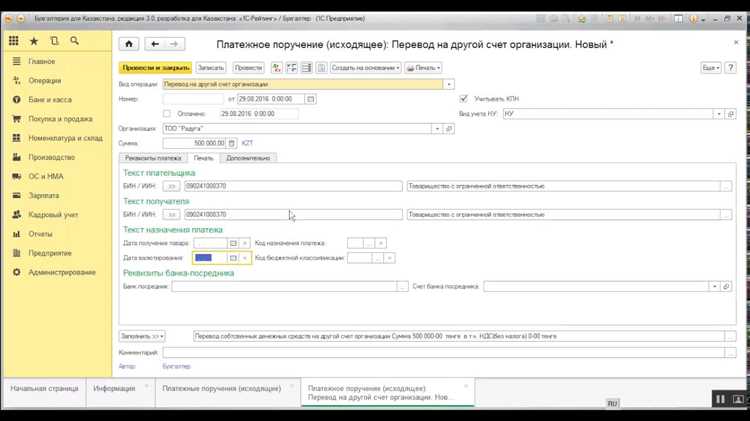Open calendar picker next to document date
Screen dimensions: 750x421
point(311,99)
